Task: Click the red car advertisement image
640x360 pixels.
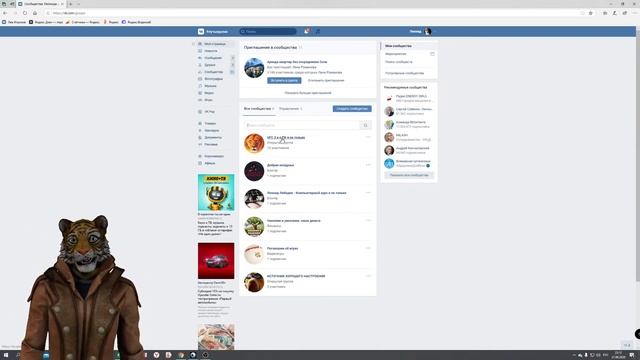Action: click(216, 261)
